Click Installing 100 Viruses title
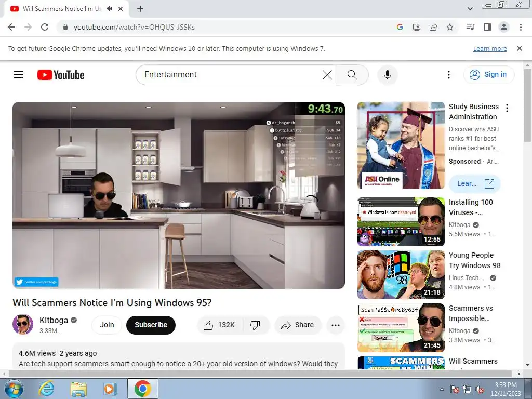Viewport: 532px width, 399px height. 471,207
